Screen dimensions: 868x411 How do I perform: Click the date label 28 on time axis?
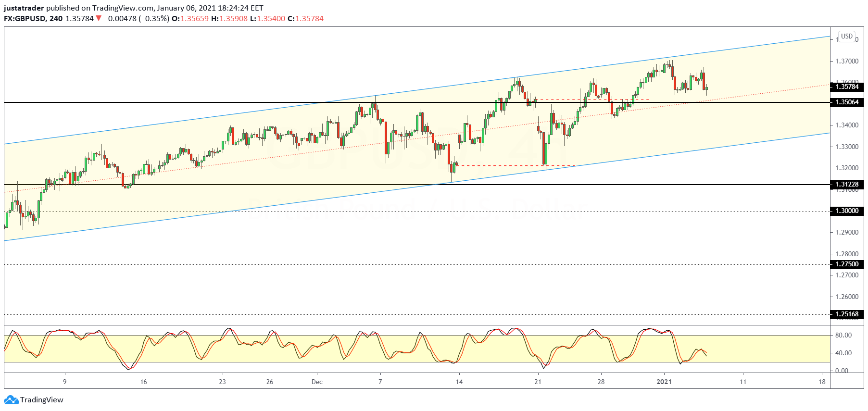click(x=601, y=382)
